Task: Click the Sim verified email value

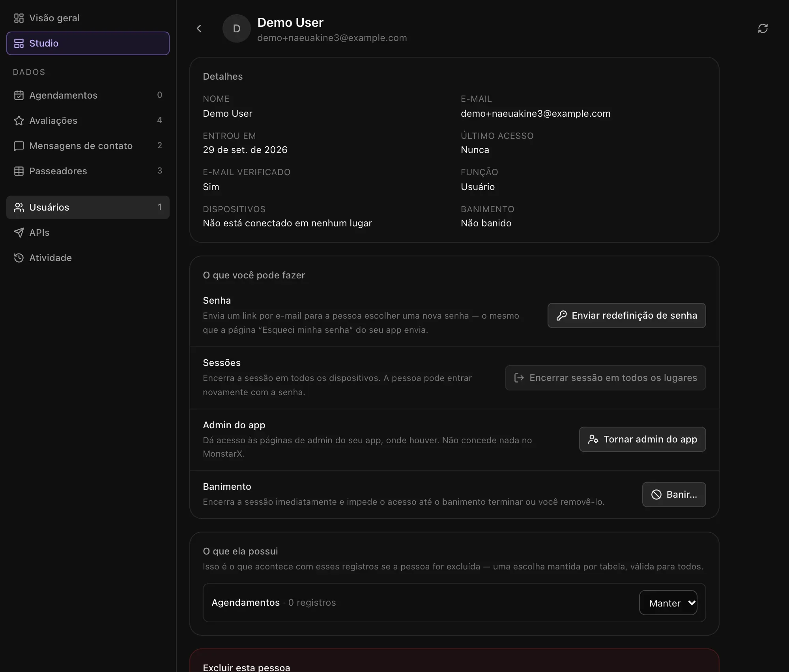Action: pos(211,187)
